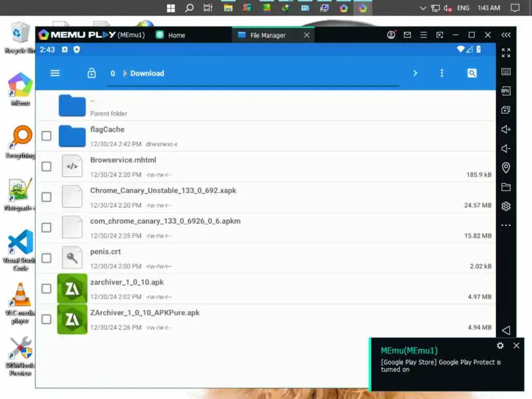Open settings gear on the MEmu notification
Viewport: 532px width, 399px height.
(500, 345)
